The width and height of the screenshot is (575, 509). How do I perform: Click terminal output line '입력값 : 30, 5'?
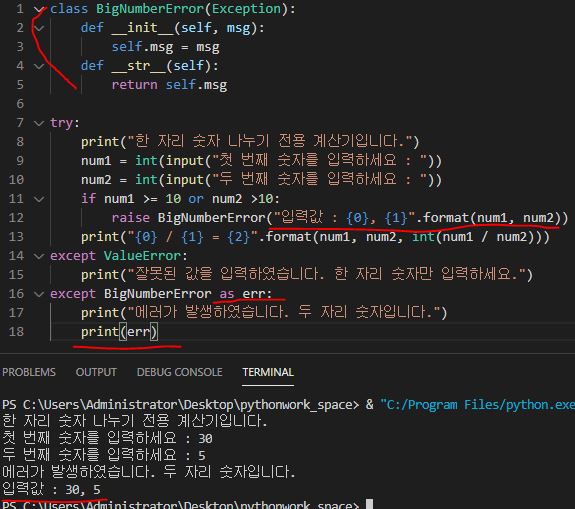pyautogui.click(x=51, y=490)
